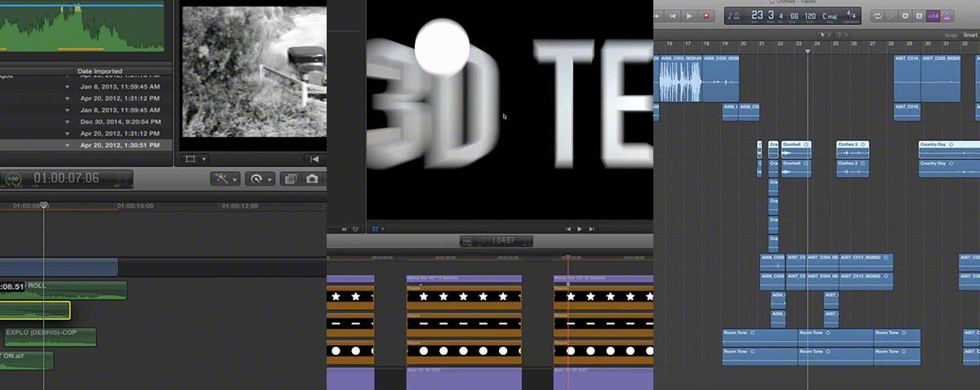The image size is (980, 390).
Task: Click the 4/4 time signature display
Action: 852,15
